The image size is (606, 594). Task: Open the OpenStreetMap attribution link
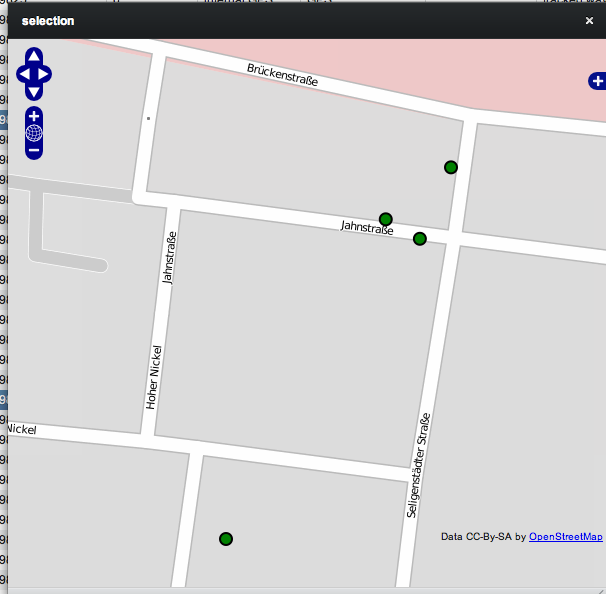pyautogui.click(x=565, y=537)
